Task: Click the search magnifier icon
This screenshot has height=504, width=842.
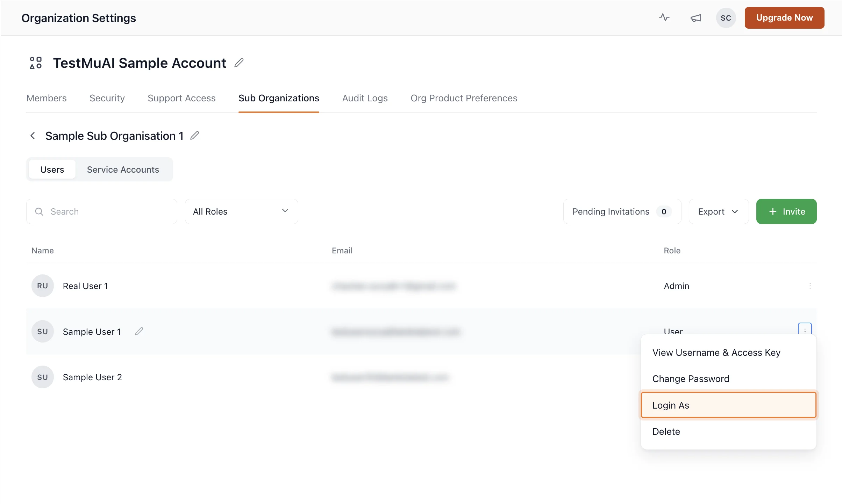Action: [x=39, y=211]
